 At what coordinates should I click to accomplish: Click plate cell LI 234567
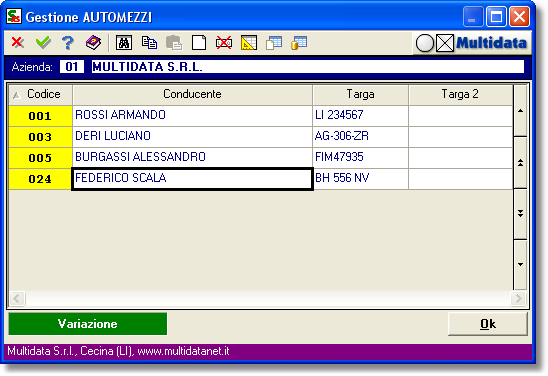coord(360,116)
